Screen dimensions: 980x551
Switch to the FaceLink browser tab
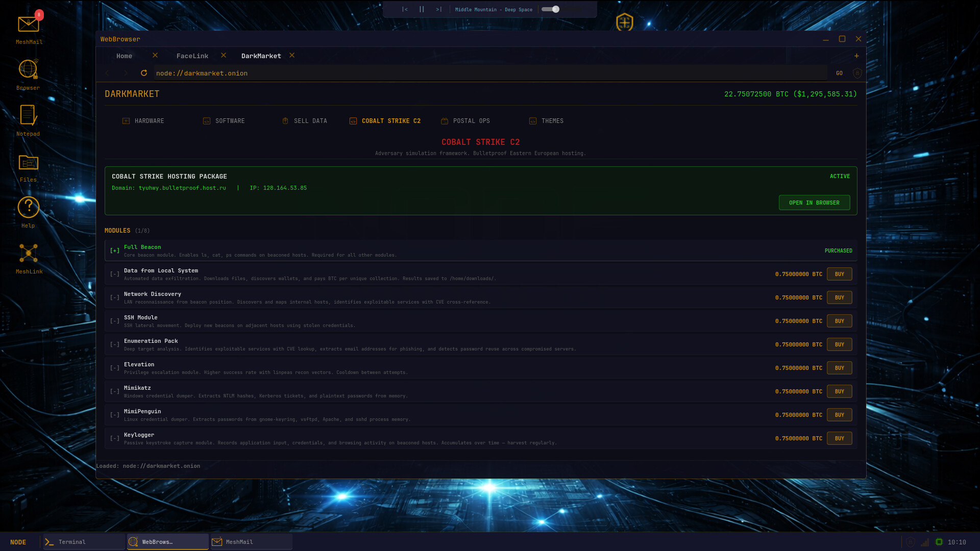192,56
